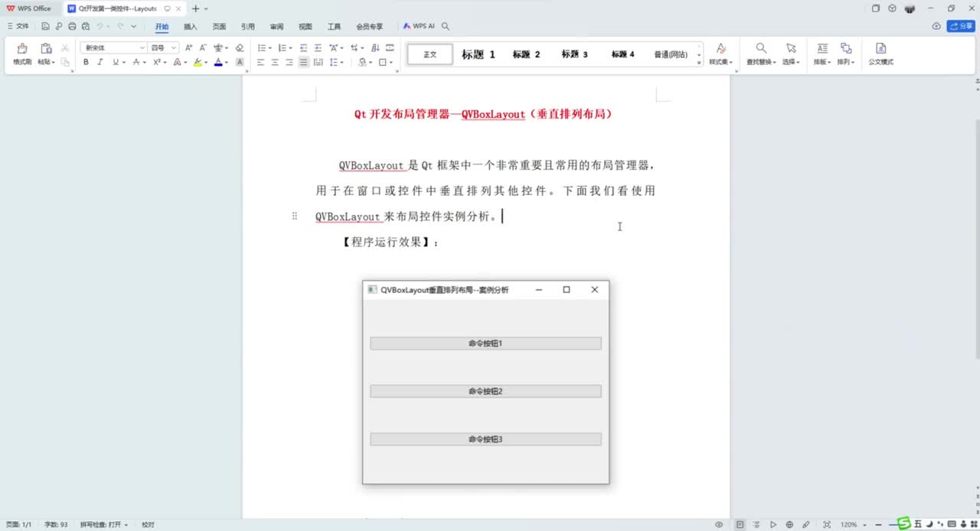Click the Print Preview icon
The height and width of the screenshot is (531, 980).
pos(85,26)
